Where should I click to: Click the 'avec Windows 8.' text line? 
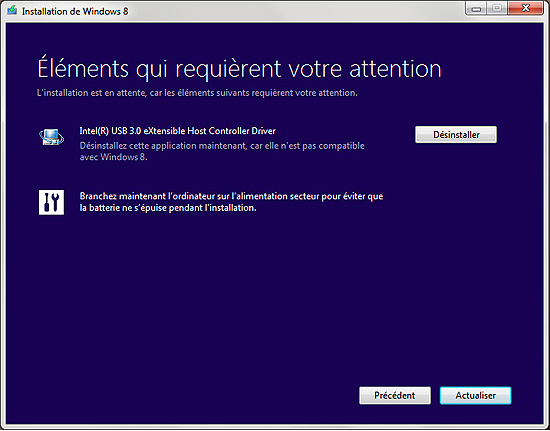pos(113,157)
